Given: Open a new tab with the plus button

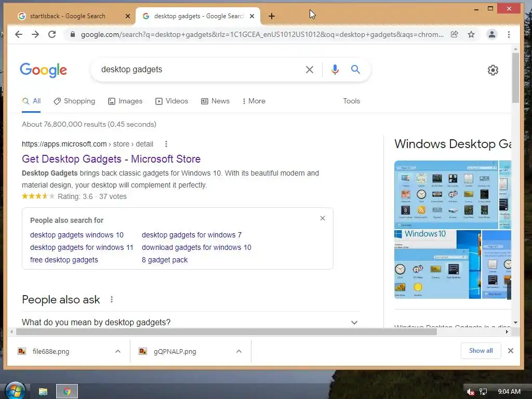Looking at the screenshot, I should 271,16.
